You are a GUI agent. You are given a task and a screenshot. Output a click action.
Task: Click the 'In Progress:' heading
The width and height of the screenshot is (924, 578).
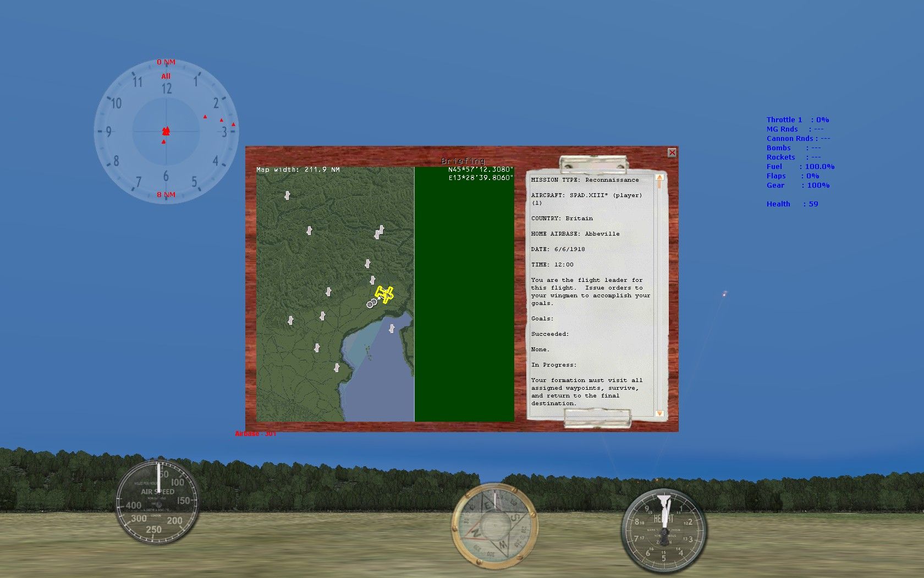[553, 365]
